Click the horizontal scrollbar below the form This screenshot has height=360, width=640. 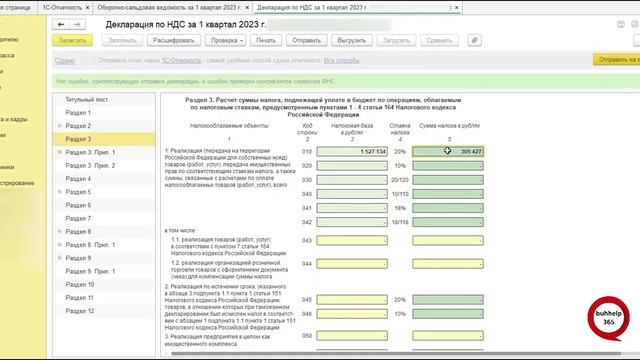pyautogui.click(x=396, y=353)
